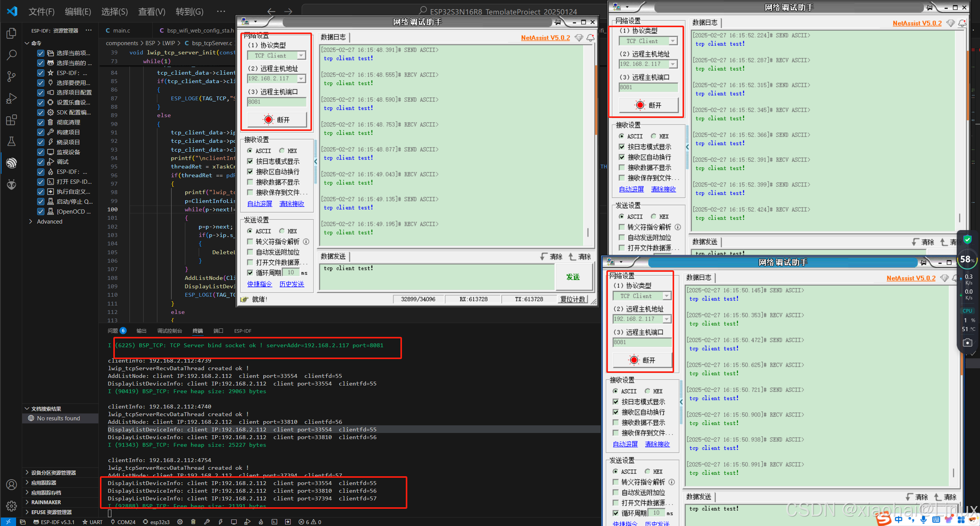Select HEX receive format in NetAssist

tap(282, 150)
